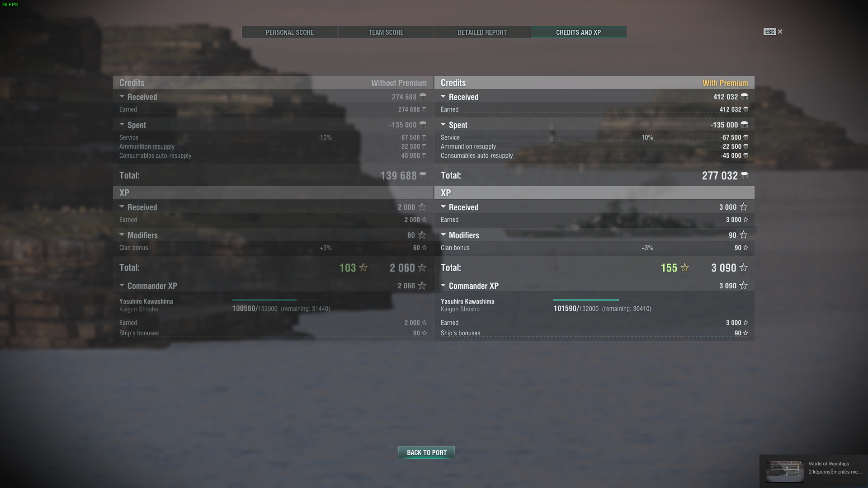This screenshot has width=868, height=488.
Task: Collapse Received XP in With Premium panel
Action: (x=443, y=207)
